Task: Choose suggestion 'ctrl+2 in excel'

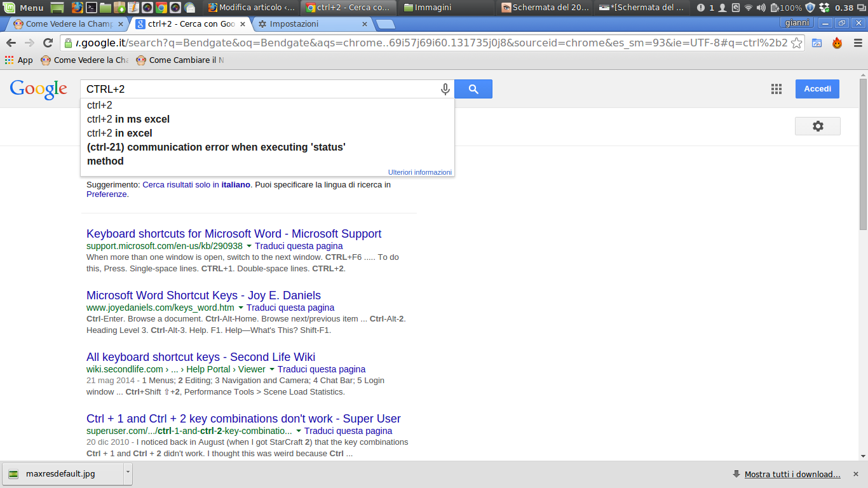Action: 267,133
